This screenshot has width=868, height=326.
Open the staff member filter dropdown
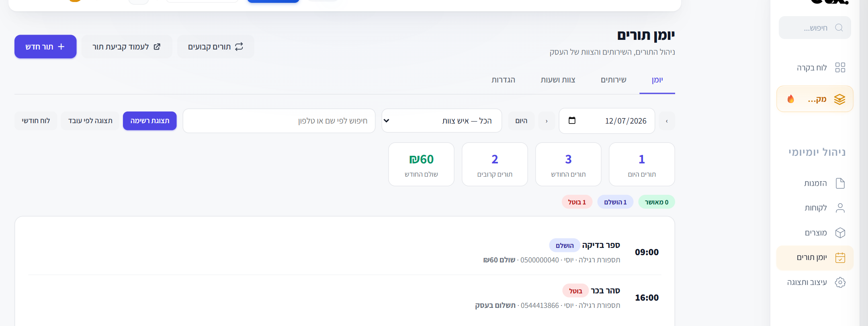click(442, 121)
